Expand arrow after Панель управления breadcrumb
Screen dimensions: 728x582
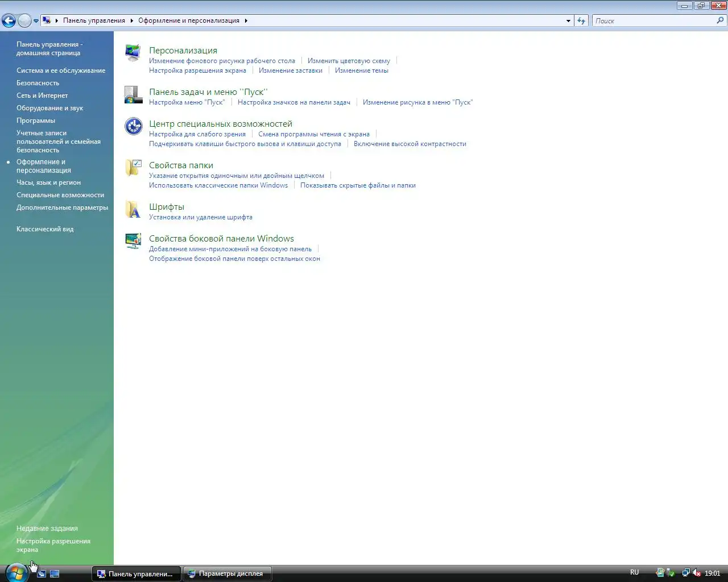(132, 20)
